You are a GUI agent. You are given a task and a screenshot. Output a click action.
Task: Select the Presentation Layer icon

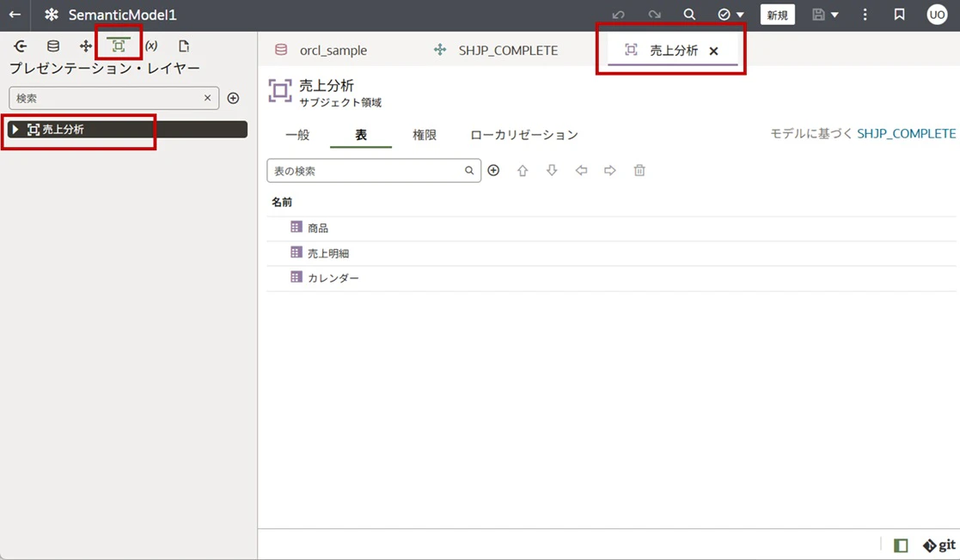click(x=118, y=46)
